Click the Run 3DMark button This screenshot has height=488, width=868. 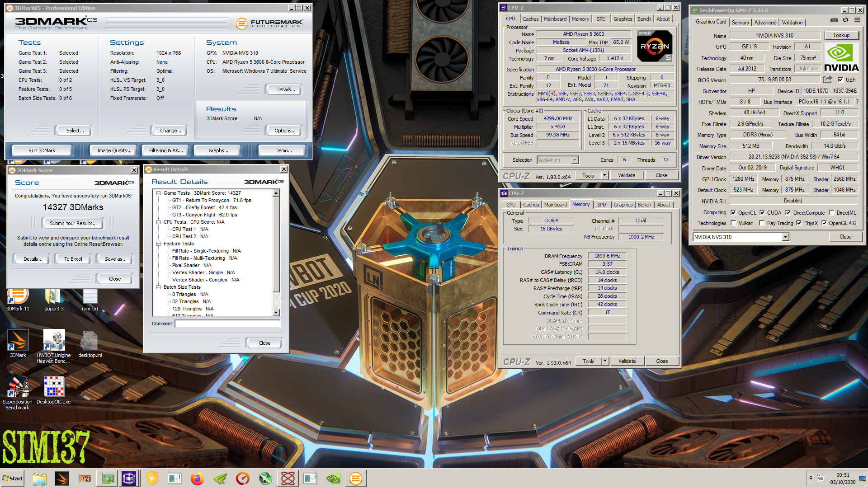[x=42, y=150]
